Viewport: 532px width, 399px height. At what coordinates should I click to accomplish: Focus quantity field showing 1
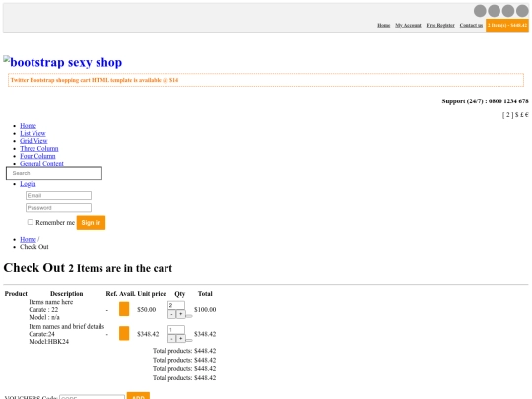176,330
